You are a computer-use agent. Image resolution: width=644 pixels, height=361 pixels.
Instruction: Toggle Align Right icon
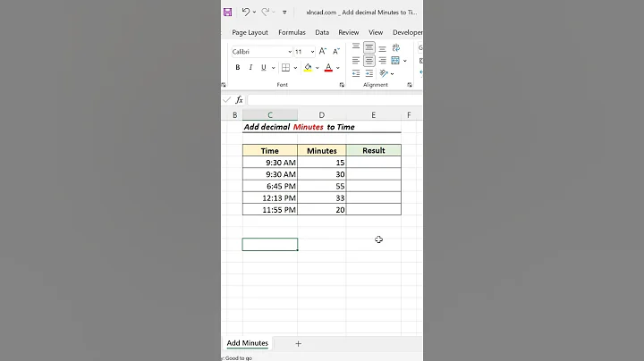[383, 61]
